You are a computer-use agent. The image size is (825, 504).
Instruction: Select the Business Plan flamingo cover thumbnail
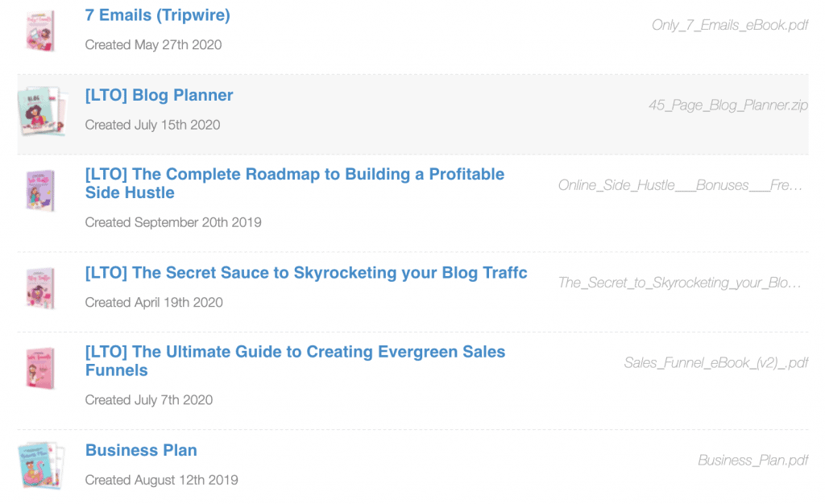pos(41,465)
